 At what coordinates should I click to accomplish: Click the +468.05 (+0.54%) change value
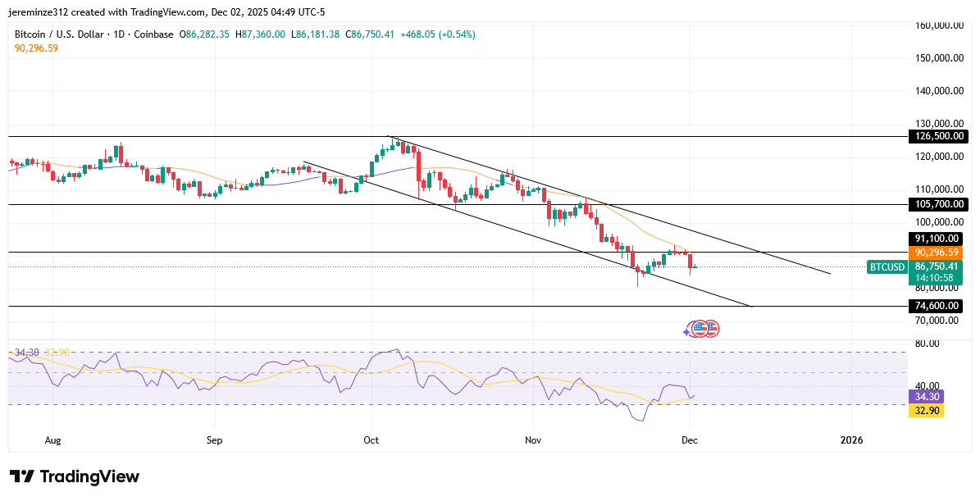click(437, 34)
